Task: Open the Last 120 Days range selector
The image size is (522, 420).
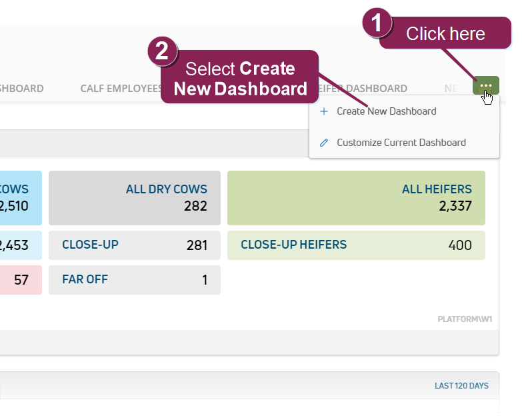Action: (461, 386)
